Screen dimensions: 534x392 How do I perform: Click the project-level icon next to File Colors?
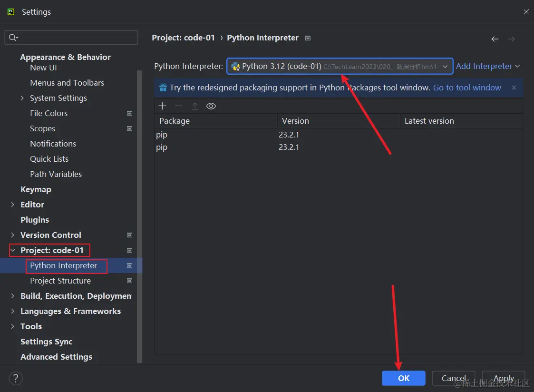(x=129, y=113)
